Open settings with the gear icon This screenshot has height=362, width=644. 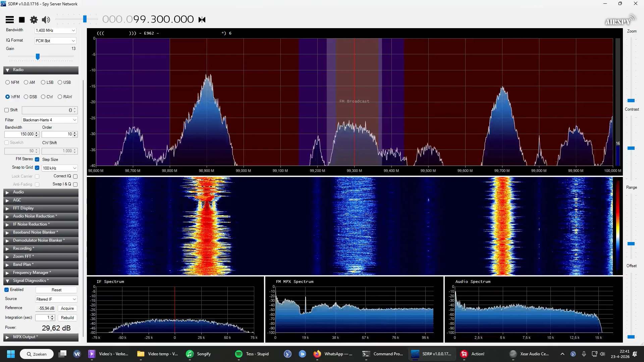coord(34,20)
